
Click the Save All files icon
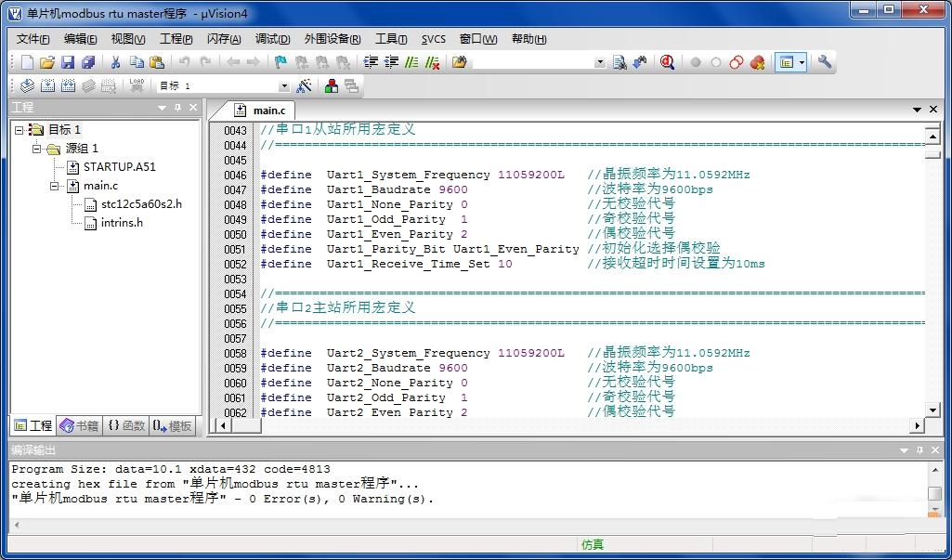pyautogui.click(x=88, y=62)
